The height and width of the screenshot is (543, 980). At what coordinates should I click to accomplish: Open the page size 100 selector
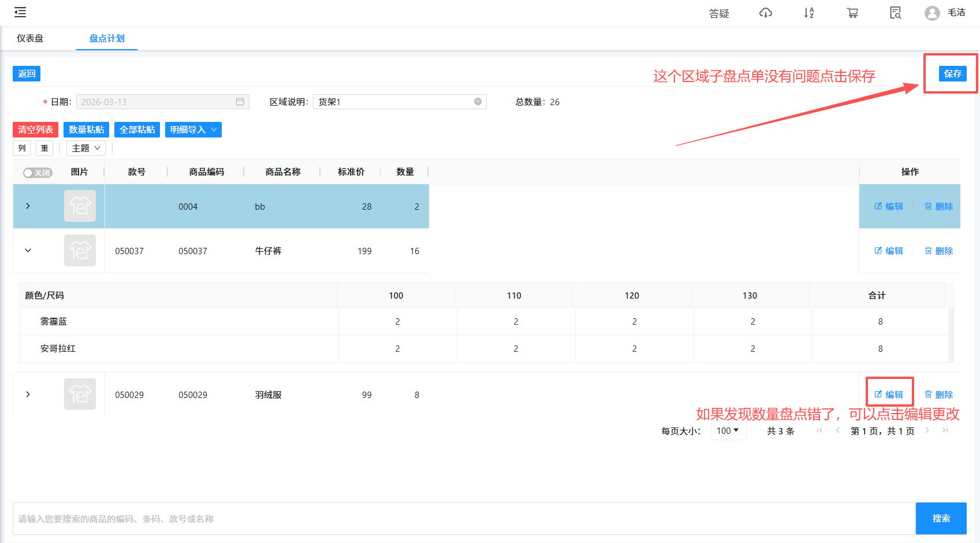(728, 431)
